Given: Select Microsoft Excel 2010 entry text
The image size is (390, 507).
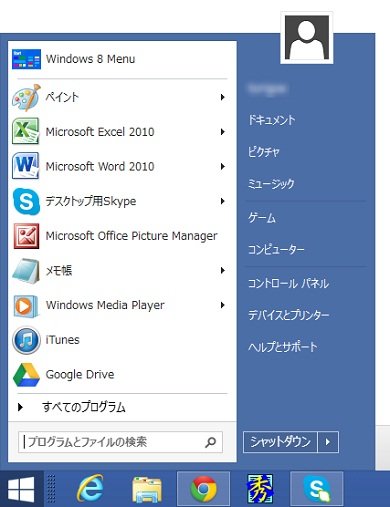Looking at the screenshot, I should (100, 132).
